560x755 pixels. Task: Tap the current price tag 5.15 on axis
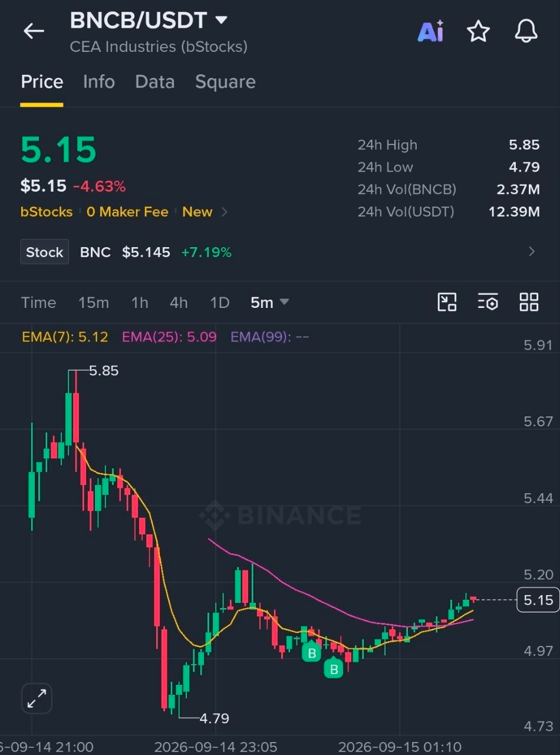[538, 600]
